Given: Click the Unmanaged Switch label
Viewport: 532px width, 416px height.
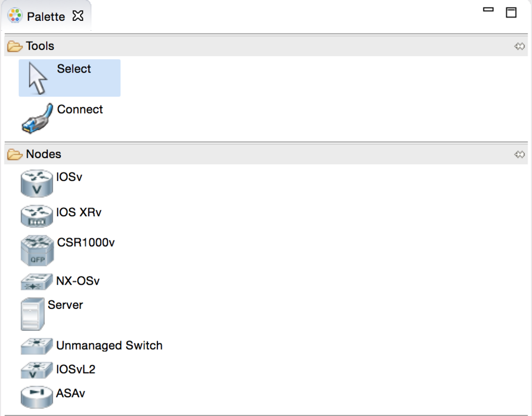Looking at the screenshot, I should pyautogui.click(x=109, y=345).
